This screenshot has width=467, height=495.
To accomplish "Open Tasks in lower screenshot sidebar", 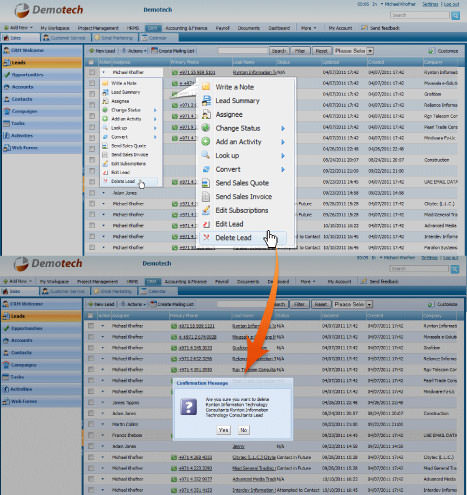I will (41, 377).
